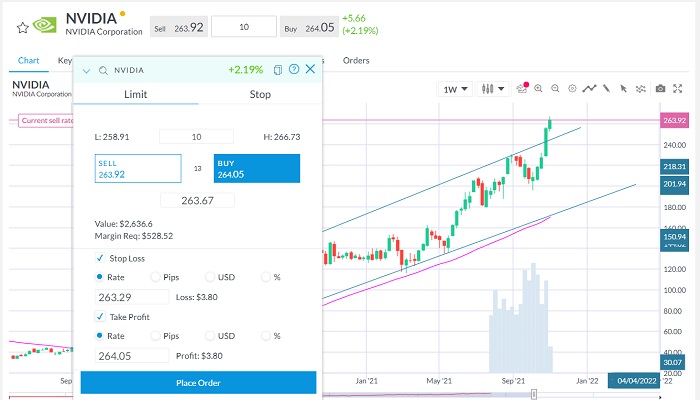Select the trend line drawing tool
The width and height of the screenshot is (700, 400).
(589, 88)
